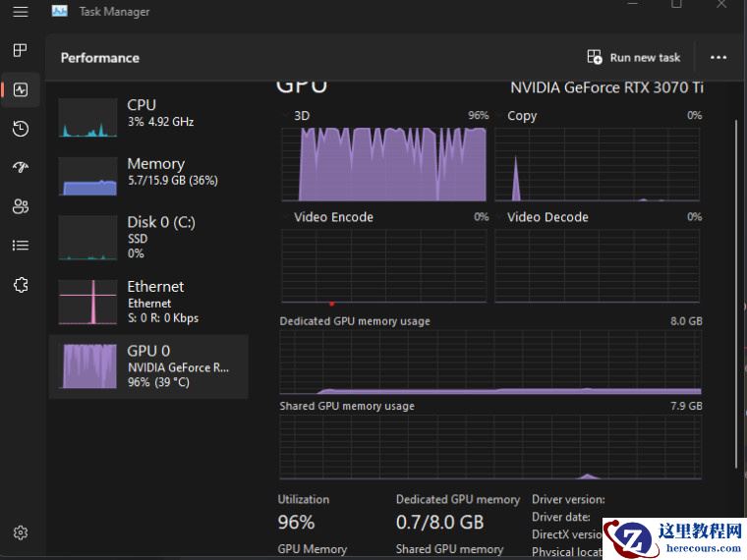This screenshot has width=747, height=560.
Task: Click the Disk 0 mini graph thumbnail
Action: pyautogui.click(x=87, y=238)
